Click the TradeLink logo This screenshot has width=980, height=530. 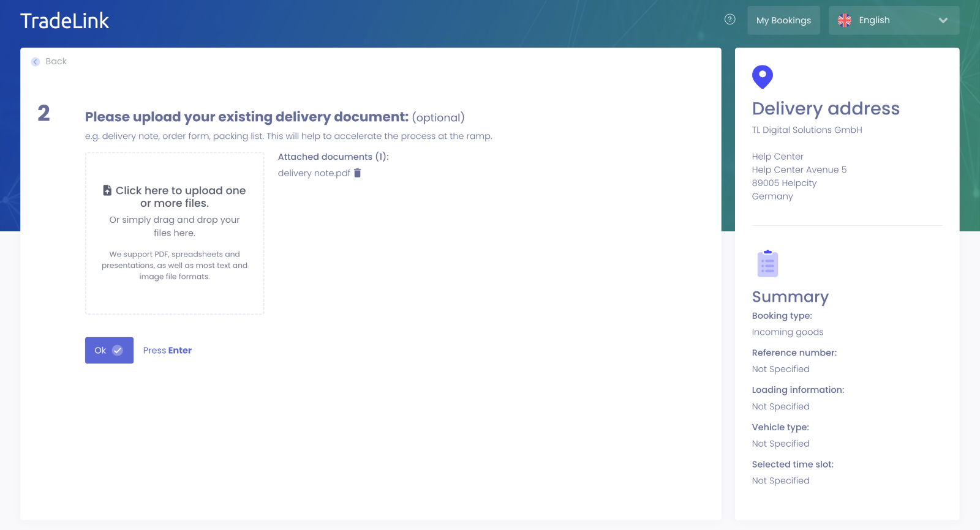pos(64,21)
